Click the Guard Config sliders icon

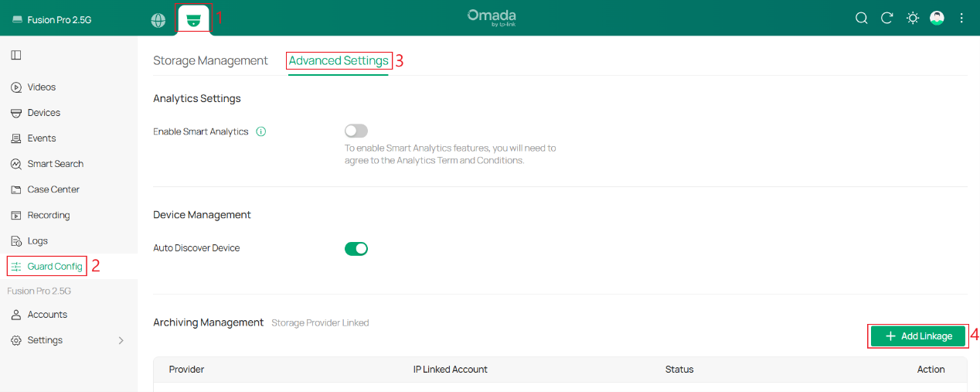tap(16, 267)
